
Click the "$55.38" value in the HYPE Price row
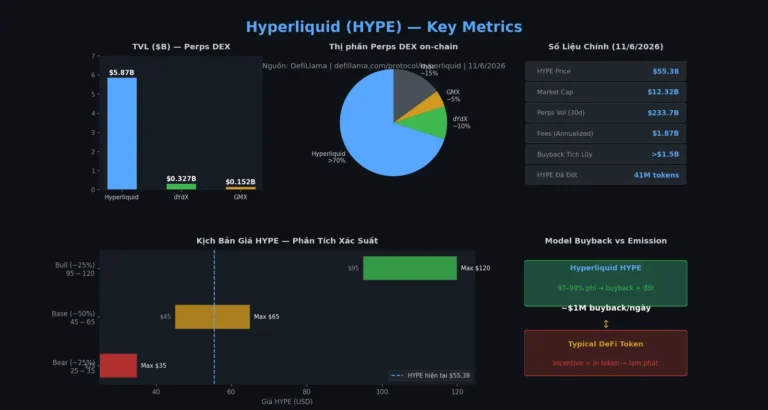[x=666, y=72]
